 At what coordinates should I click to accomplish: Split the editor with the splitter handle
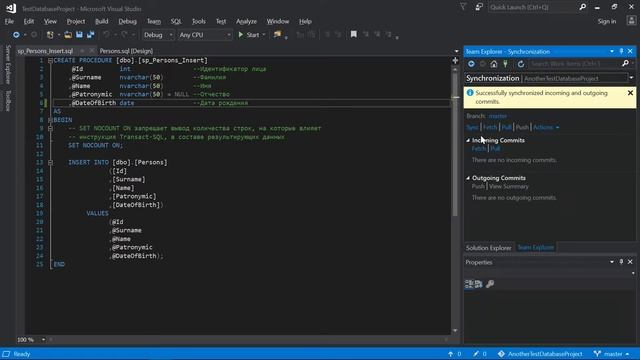click(455, 60)
